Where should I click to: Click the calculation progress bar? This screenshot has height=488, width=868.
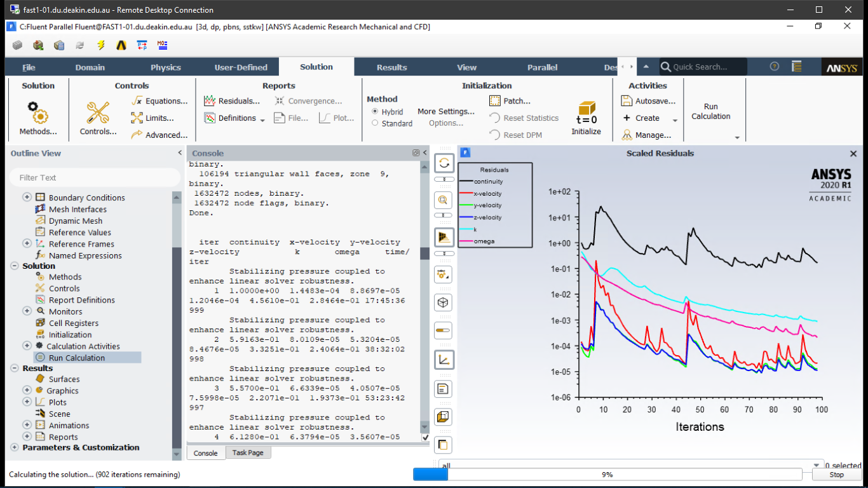[x=607, y=475]
